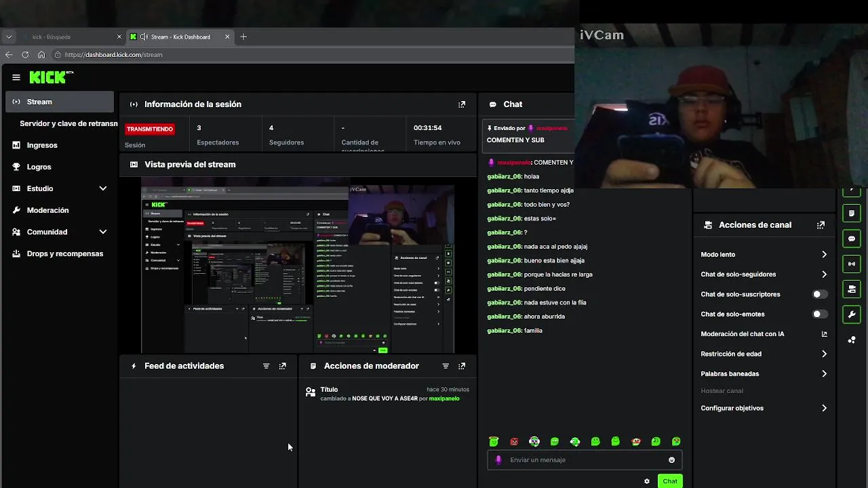Open Palabras baneadas settings
Image resolution: width=868 pixels, height=488 pixels.
[x=764, y=373]
